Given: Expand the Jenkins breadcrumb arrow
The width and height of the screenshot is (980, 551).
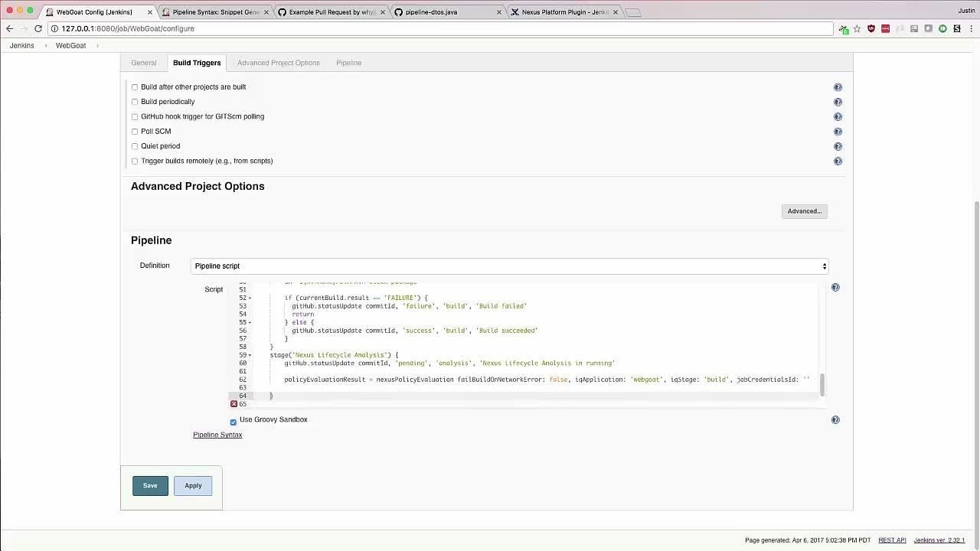Looking at the screenshot, I should click(44, 46).
